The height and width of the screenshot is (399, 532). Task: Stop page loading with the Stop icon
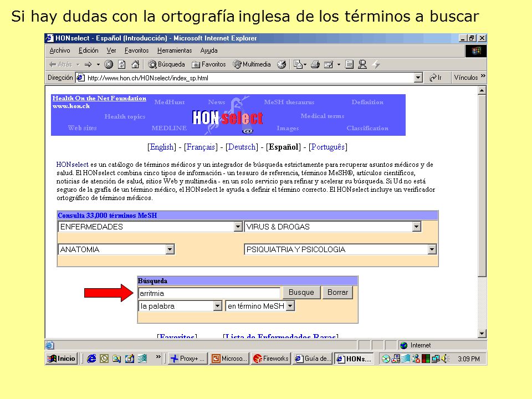tap(109, 64)
